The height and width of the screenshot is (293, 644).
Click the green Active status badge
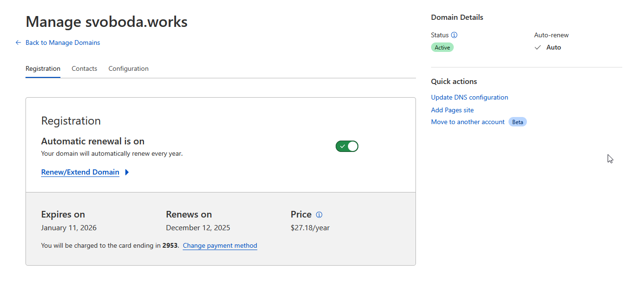point(442,47)
